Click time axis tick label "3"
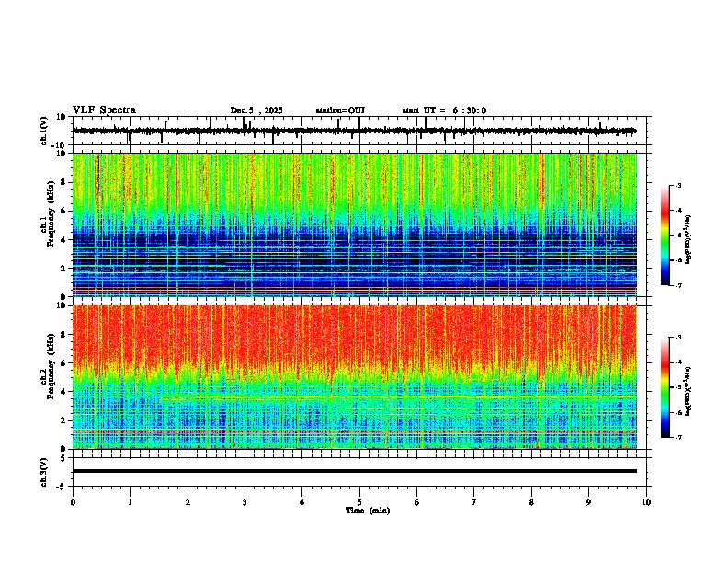 tap(245, 502)
